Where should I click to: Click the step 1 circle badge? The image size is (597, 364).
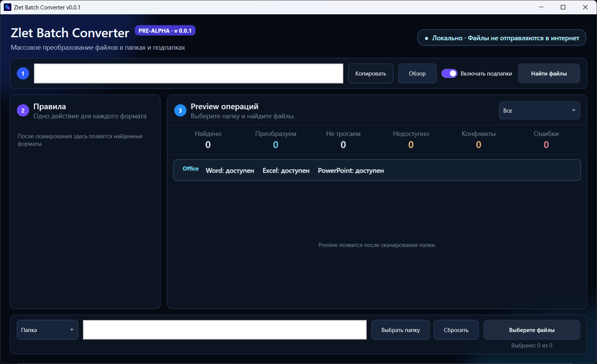point(23,73)
